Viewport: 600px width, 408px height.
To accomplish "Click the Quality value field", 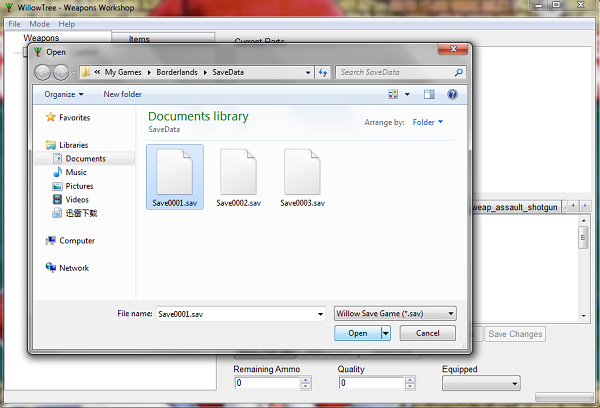I will point(372,383).
